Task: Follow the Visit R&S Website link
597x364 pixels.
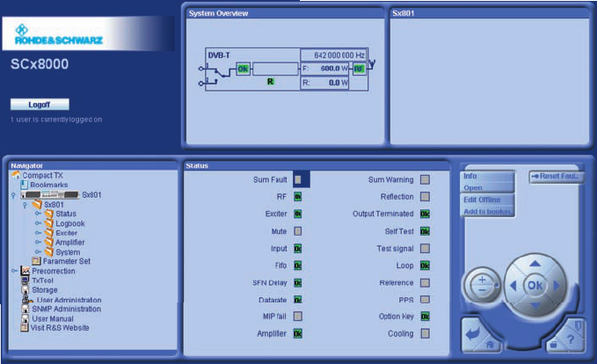Action: pyautogui.click(x=60, y=328)
